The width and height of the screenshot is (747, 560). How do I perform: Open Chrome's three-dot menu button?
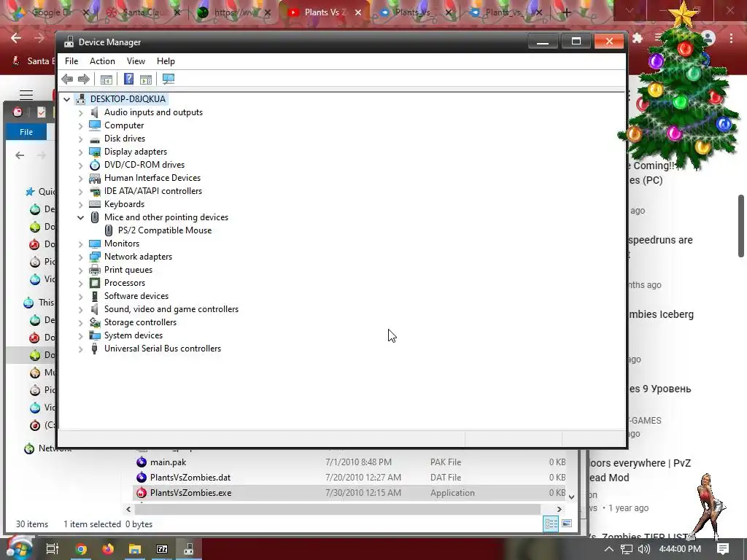pyautogui.click(x=731, y=38)
